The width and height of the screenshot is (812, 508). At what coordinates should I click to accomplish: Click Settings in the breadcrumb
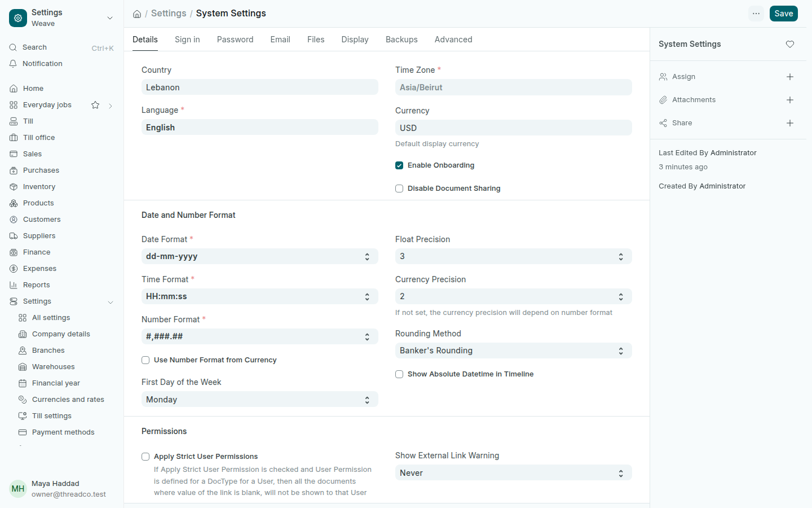click(169, 14)
